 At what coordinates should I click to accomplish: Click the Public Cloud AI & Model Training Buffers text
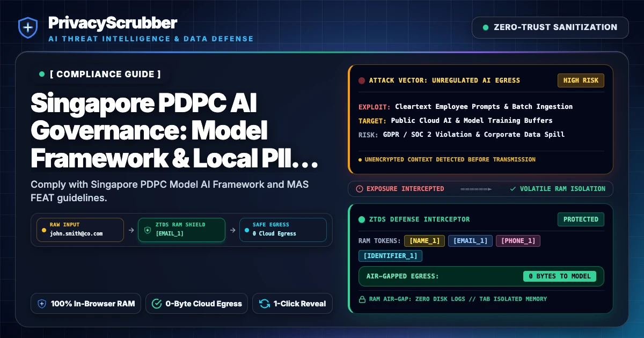click(x=472, y=121)
